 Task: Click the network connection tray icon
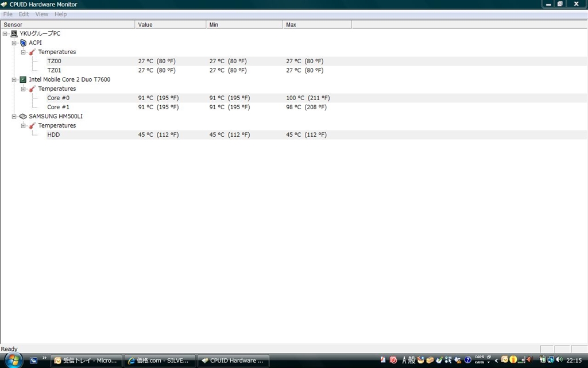551,360
